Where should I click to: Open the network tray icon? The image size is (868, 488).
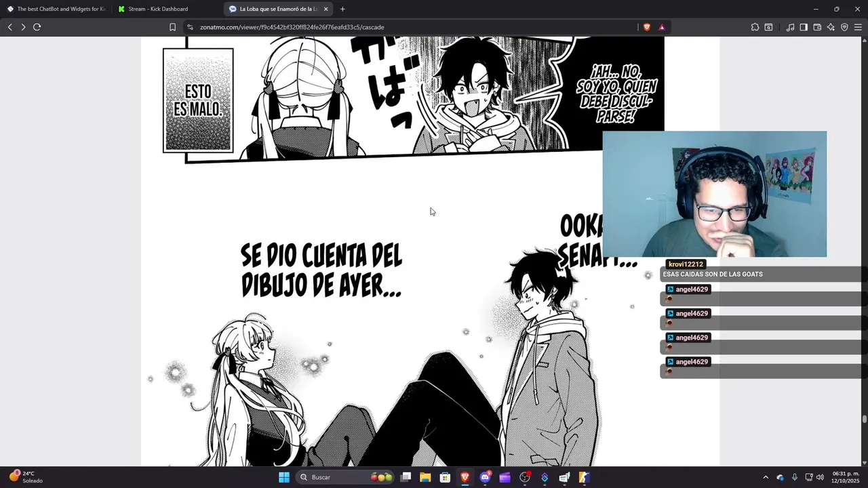(x=809, y=477)
